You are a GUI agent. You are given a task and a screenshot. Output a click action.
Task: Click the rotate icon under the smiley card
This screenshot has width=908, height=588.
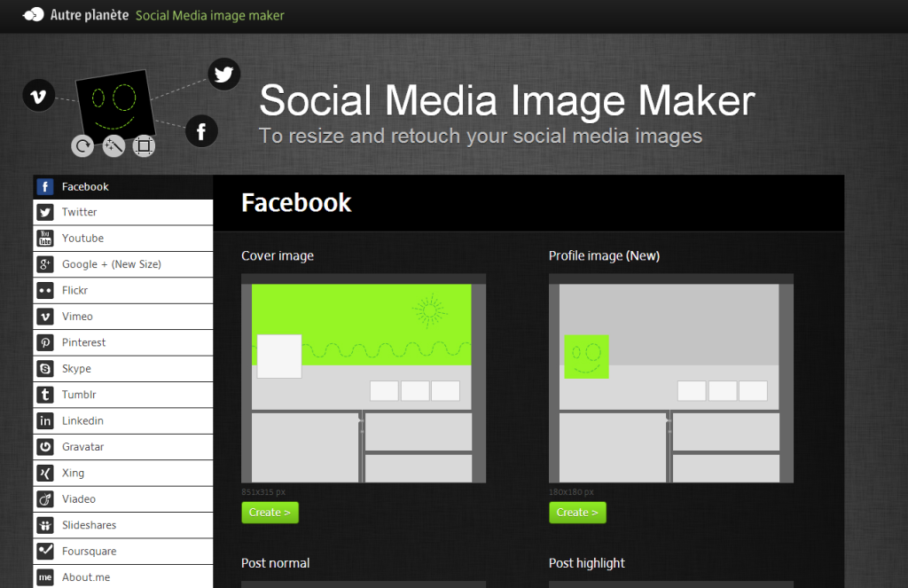pos(82,146)
